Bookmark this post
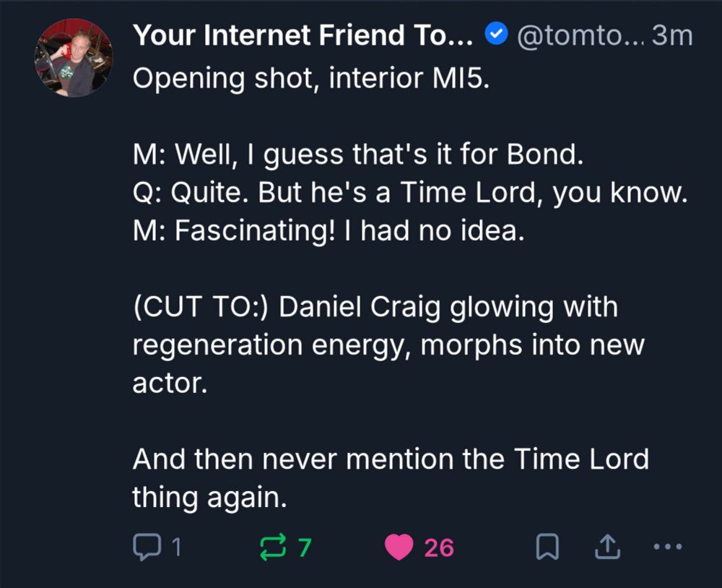The image size is (722, 588). pos(547,548)
